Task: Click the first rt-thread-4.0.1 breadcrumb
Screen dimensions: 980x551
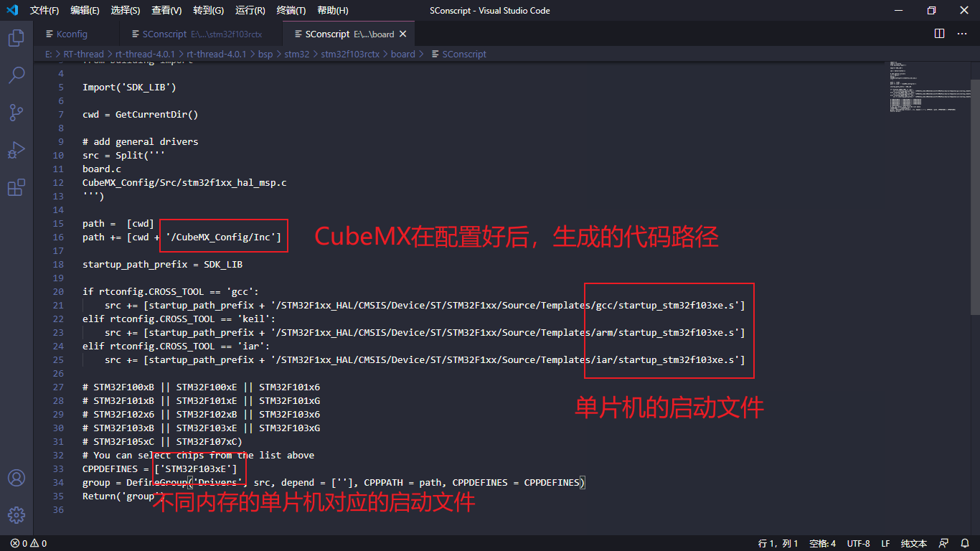Action: click(x=145, y=54)
